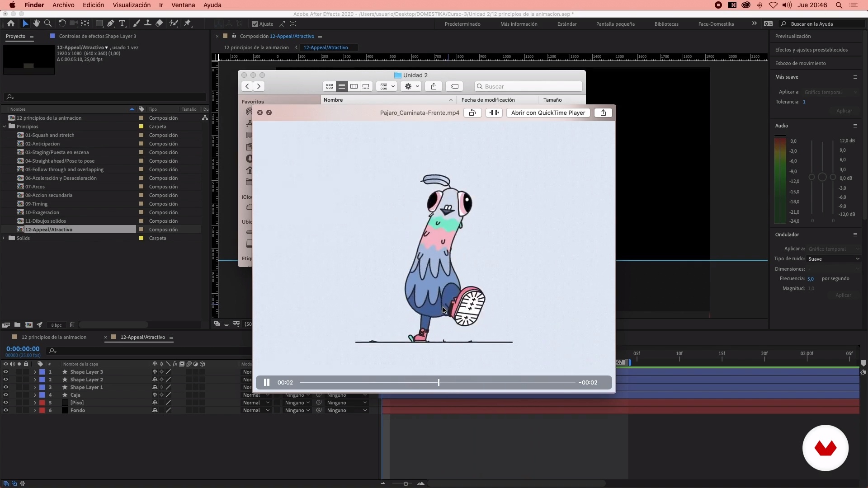Viewport: 868px width, 488px height.
Task: Click the Finder tags button
Action: tap(455, 86)
